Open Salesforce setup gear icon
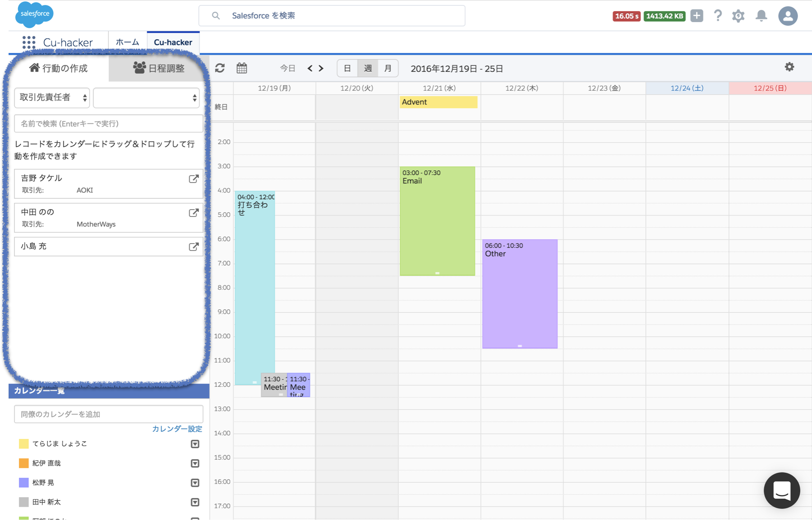 click(738, 16)
